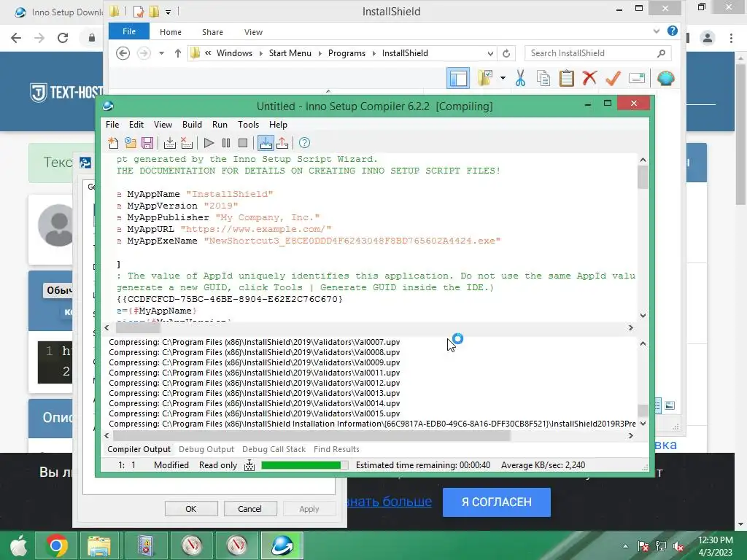Image resolution: width=747 pixels, height=560 pixels.
Task: Open the Explorer Home ribbon tab
Action: click(171, 32)
